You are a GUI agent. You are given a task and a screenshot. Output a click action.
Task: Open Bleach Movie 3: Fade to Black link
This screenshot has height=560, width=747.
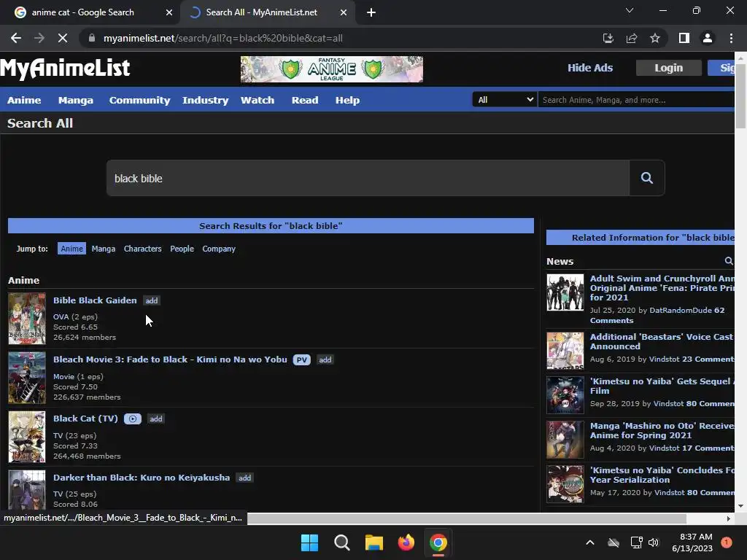coord(170,359)
